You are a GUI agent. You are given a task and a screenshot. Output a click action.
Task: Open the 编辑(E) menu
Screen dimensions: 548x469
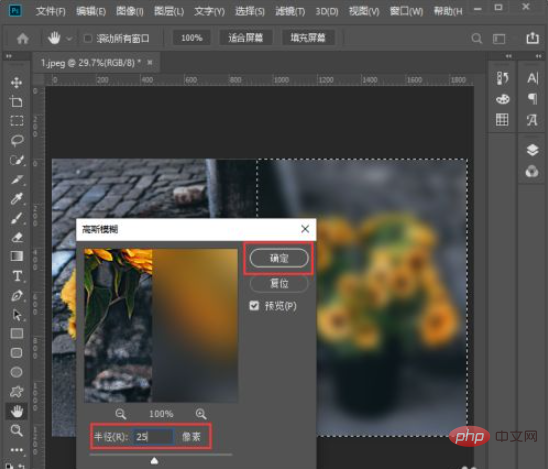tap(91, 12)
